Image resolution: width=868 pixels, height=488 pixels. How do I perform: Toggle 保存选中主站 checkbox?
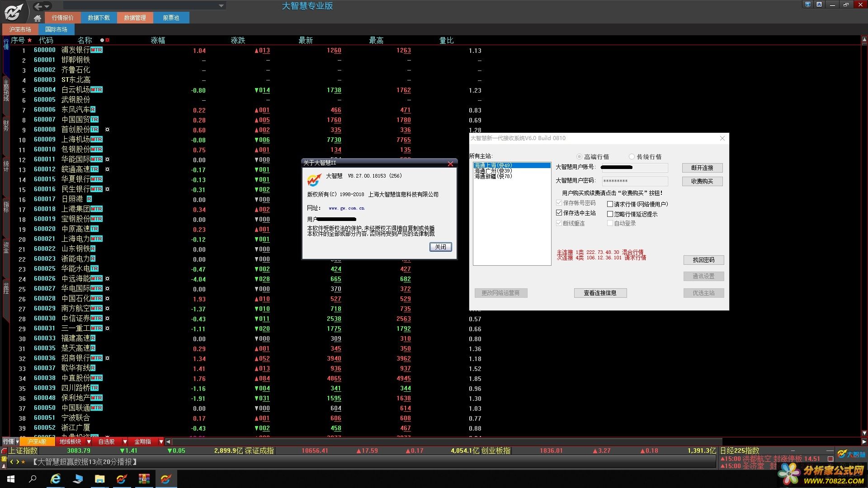coord(559,213)
